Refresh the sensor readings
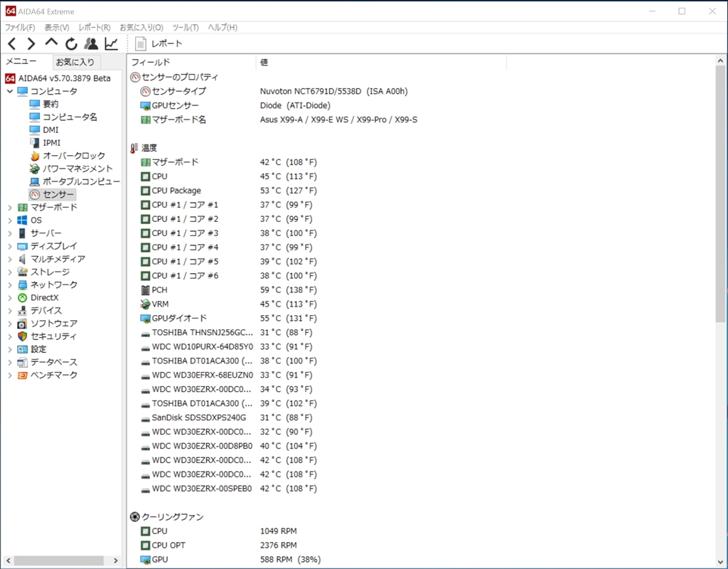The height and width of the screenshot is (569, 728). (71, 44)
